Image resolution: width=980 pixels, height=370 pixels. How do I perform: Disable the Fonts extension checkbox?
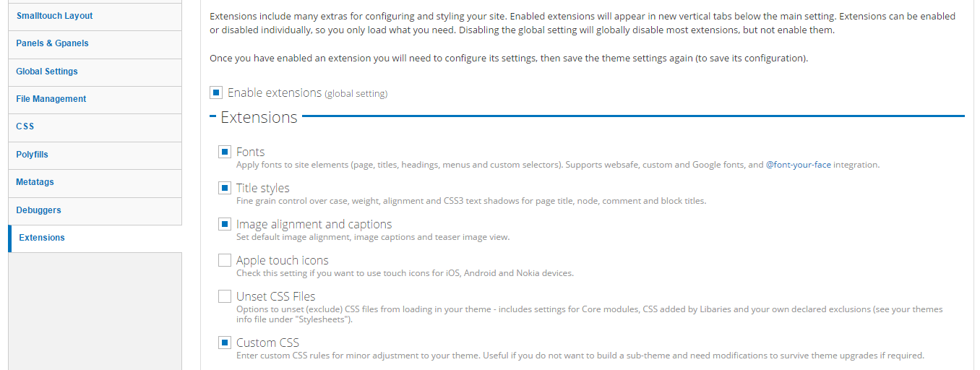[225, 152]
